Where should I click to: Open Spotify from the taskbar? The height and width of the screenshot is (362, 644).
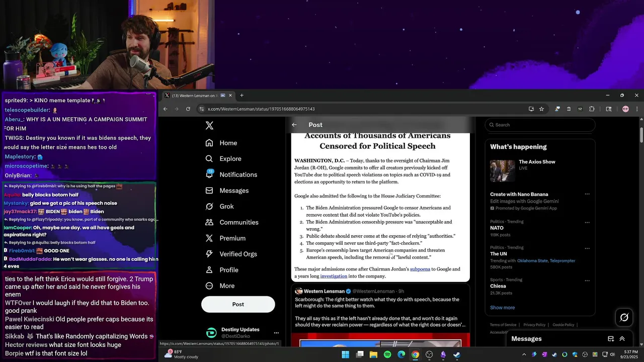point(387,354)
